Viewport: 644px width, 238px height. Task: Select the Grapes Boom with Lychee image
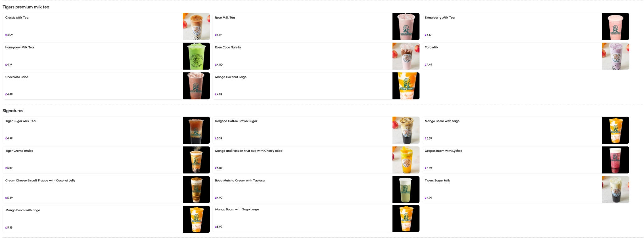615,160
